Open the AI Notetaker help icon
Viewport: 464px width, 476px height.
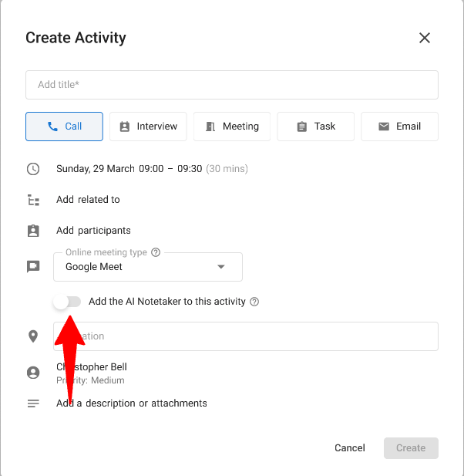254,302
